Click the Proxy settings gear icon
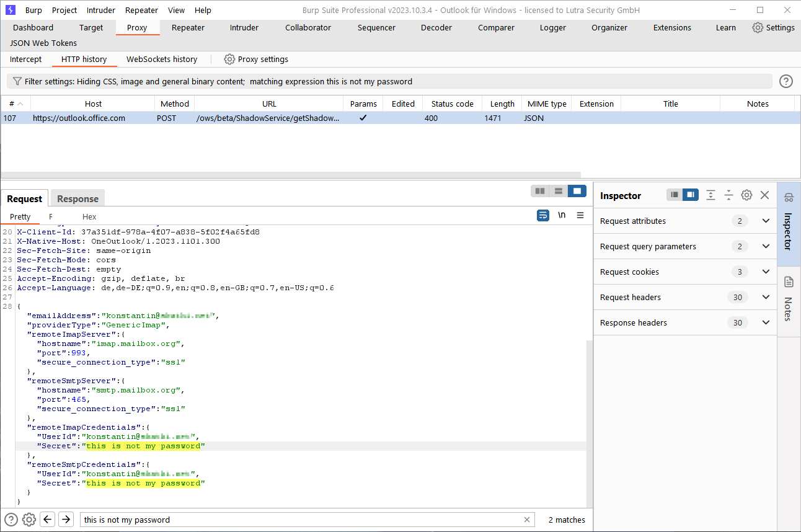Image resolution: width=801 pixels, height=532 pixels. [x=229, y=60]
